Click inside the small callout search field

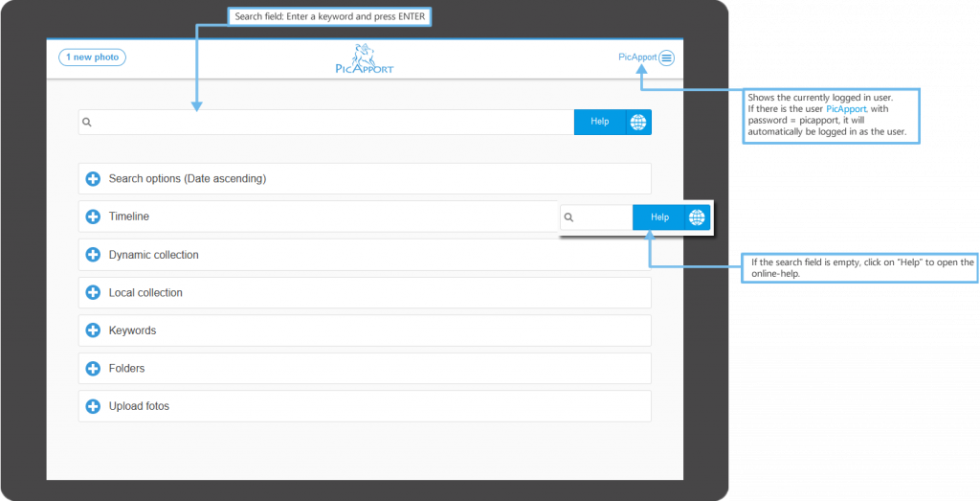(603, 217)
